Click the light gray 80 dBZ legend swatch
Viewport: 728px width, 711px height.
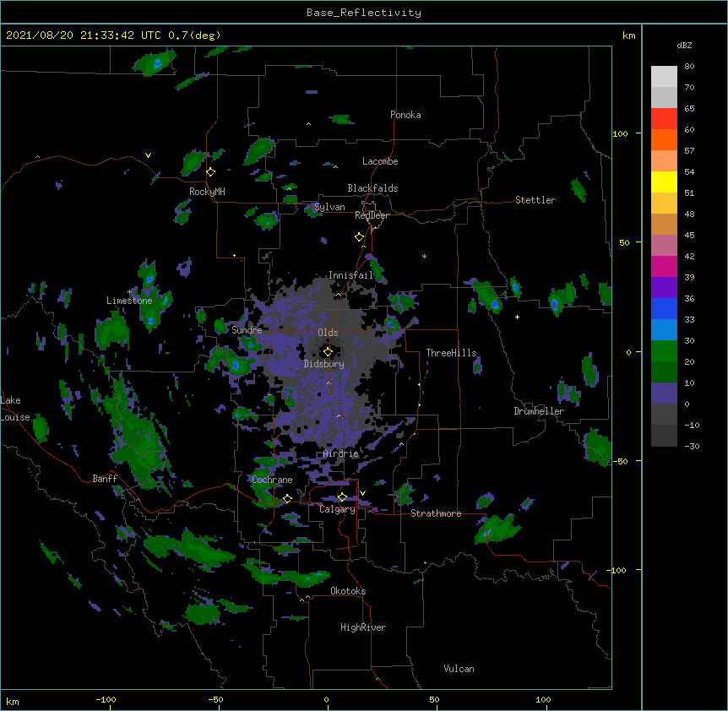point(664,77)
